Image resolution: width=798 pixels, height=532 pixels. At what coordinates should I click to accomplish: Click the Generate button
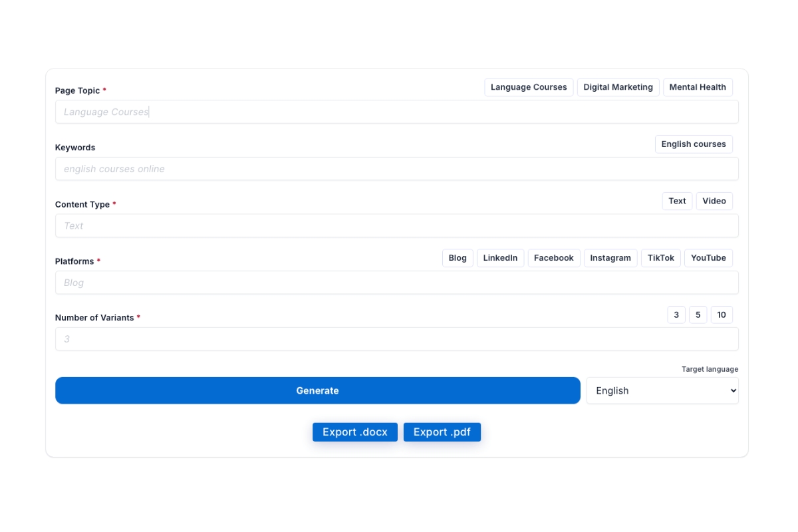tap(317, 390)
